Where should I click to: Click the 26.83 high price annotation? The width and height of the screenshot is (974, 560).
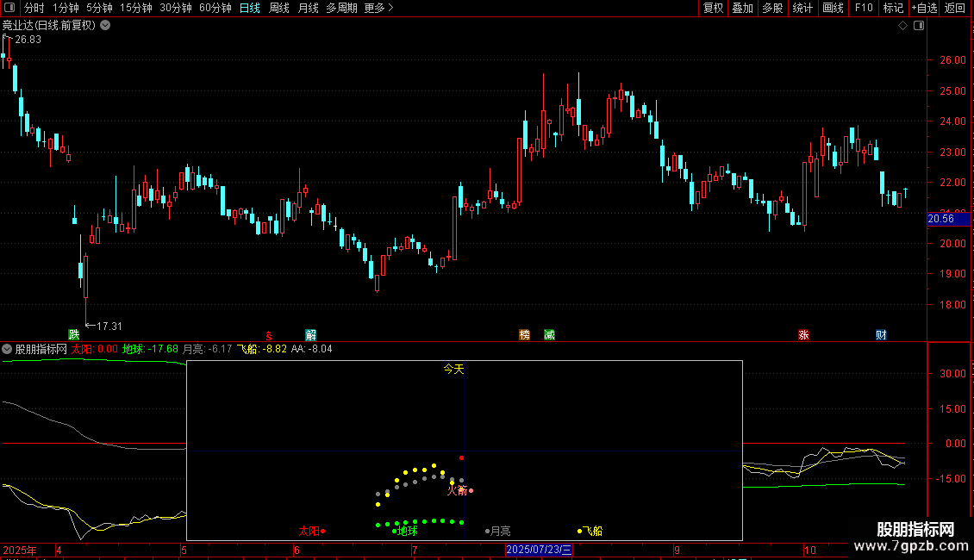pyautogui.click(x=28, y=39)
